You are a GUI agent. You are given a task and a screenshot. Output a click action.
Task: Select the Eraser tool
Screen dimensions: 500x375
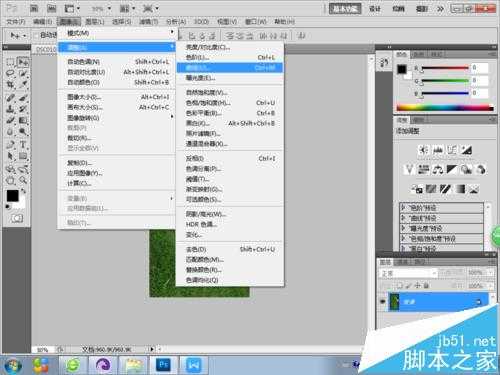(10, 120)
